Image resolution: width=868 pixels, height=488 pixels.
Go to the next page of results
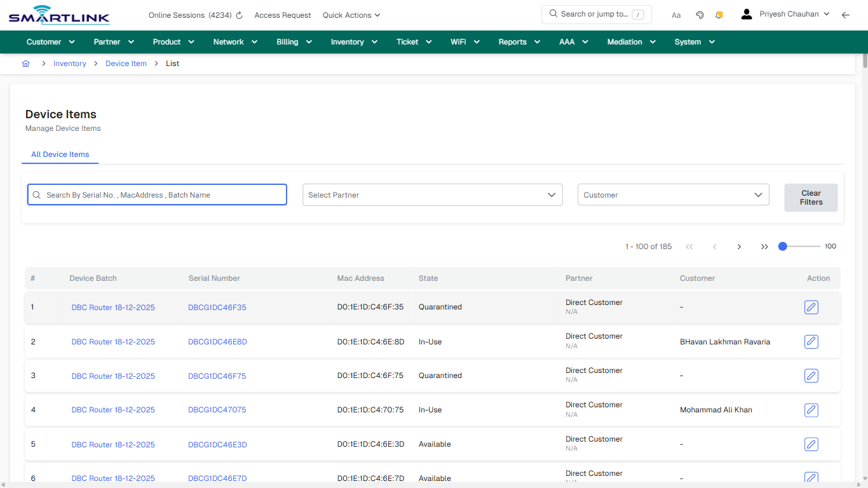point(739,247)
